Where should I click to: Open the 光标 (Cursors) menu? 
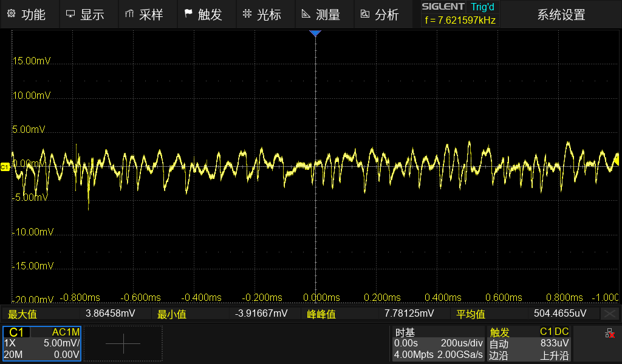265,15
